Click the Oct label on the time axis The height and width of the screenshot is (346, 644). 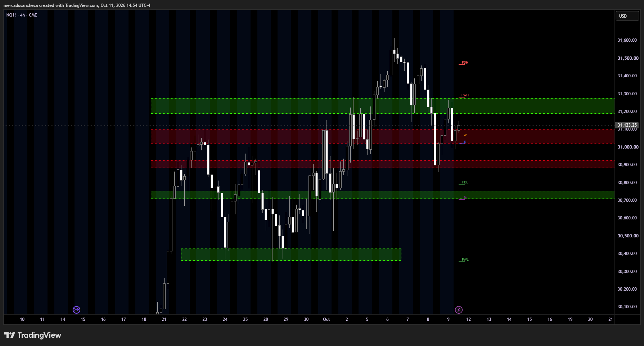pos(326,319)
